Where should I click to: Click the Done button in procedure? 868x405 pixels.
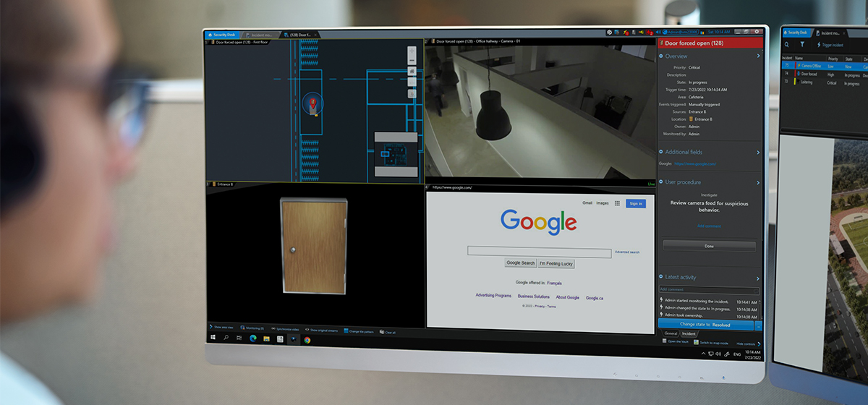point(709,247)
